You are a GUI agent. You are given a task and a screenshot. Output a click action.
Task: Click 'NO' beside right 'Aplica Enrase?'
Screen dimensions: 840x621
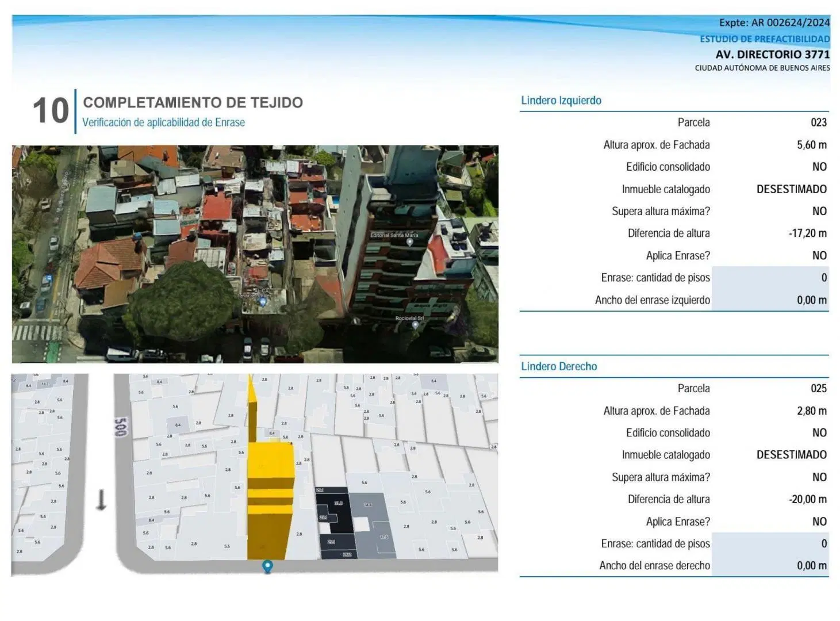pyautogui.click(x=819, y=522)
